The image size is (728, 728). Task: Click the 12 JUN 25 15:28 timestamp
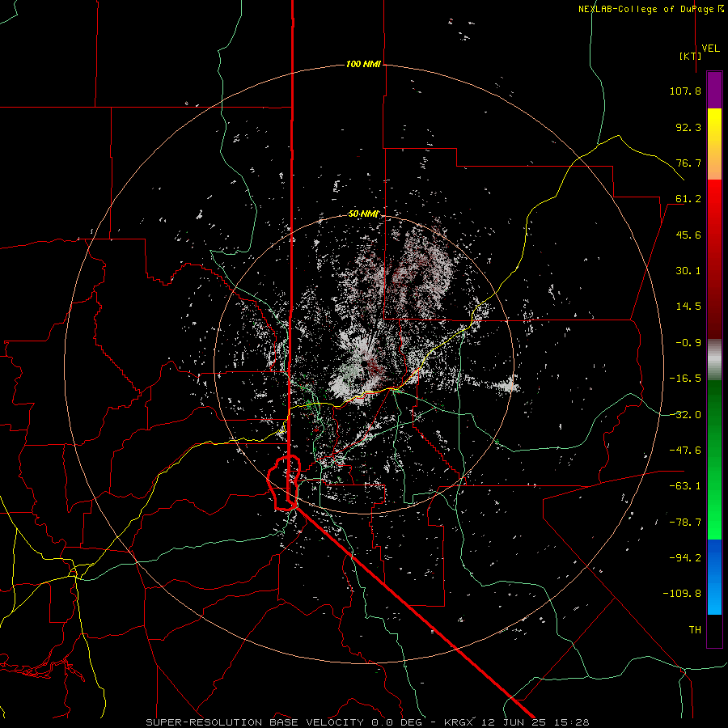click(x=535, y=722)
